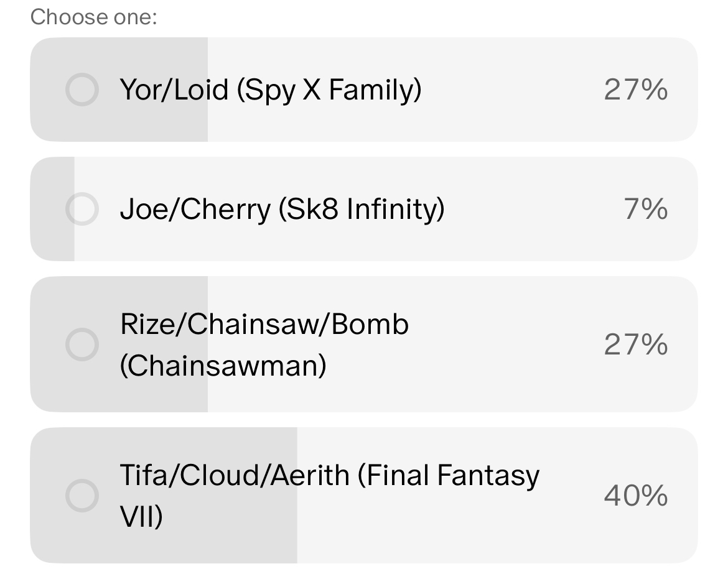Select the Joe/Cherry radio button

(x=82, y=209)
